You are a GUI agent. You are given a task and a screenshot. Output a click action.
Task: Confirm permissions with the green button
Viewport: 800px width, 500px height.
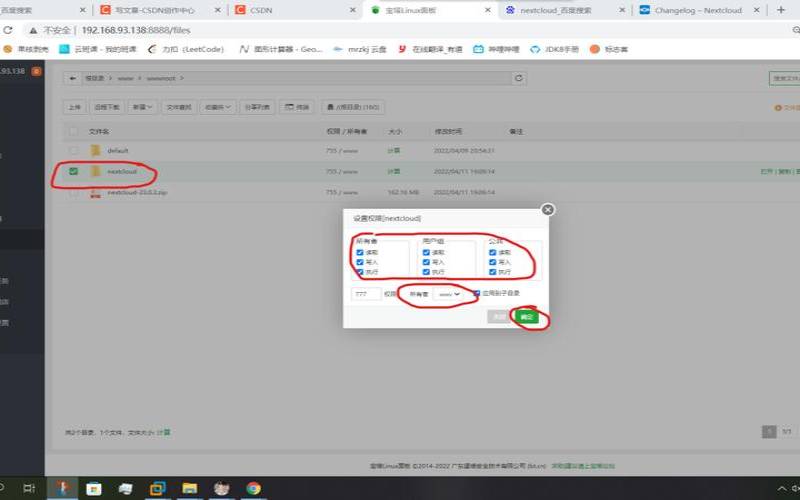[x=526, y=317]
